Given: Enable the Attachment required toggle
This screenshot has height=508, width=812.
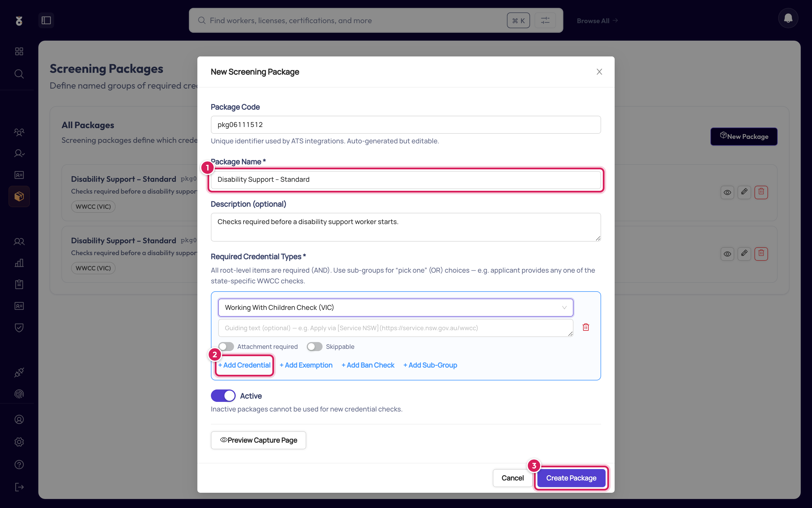Looking at the screenshot, I should coord(226,346).
